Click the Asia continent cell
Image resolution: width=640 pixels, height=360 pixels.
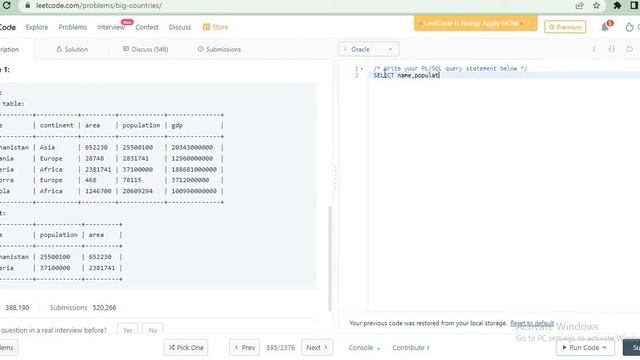(x=47, y=147)
